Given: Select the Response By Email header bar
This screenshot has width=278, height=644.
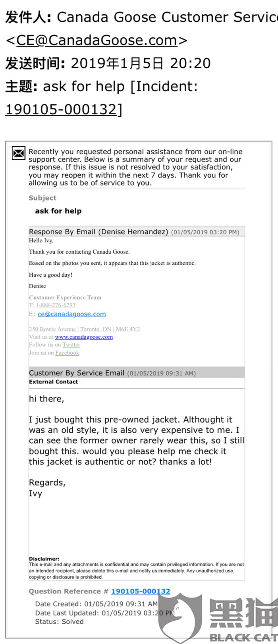Looking at the screenshot, I should pyautogui.click(x=136, y=232).
